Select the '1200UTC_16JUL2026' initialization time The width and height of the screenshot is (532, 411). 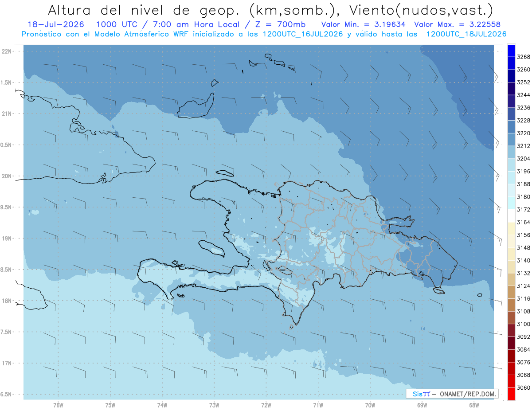click(303, 34)
